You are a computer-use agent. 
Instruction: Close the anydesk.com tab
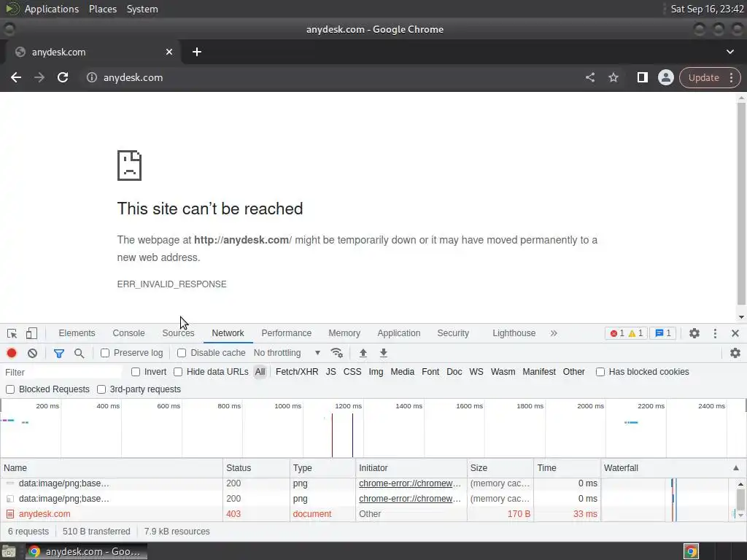click(x=169, y=52)
